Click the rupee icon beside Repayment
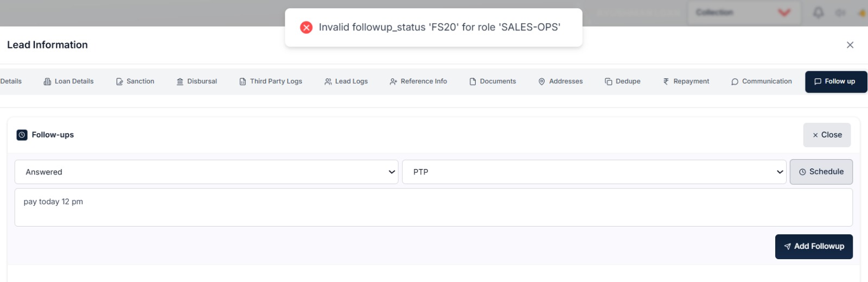 [x=666, y=82]
